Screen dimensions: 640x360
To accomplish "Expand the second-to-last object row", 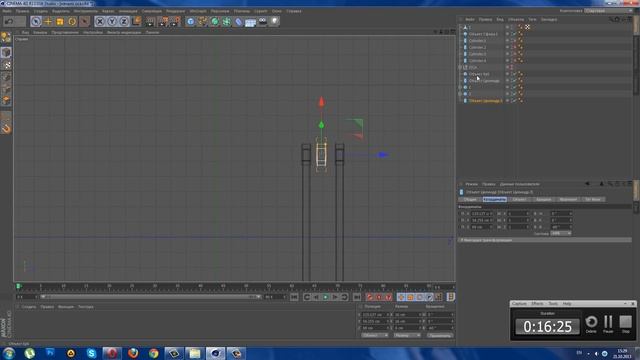I will (x=460, y=94).
